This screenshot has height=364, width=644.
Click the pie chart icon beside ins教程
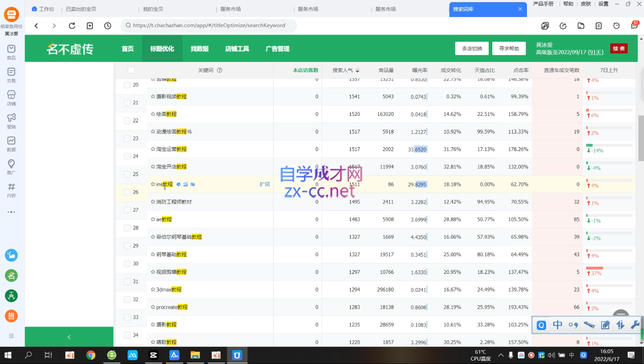tap(179, 184)
